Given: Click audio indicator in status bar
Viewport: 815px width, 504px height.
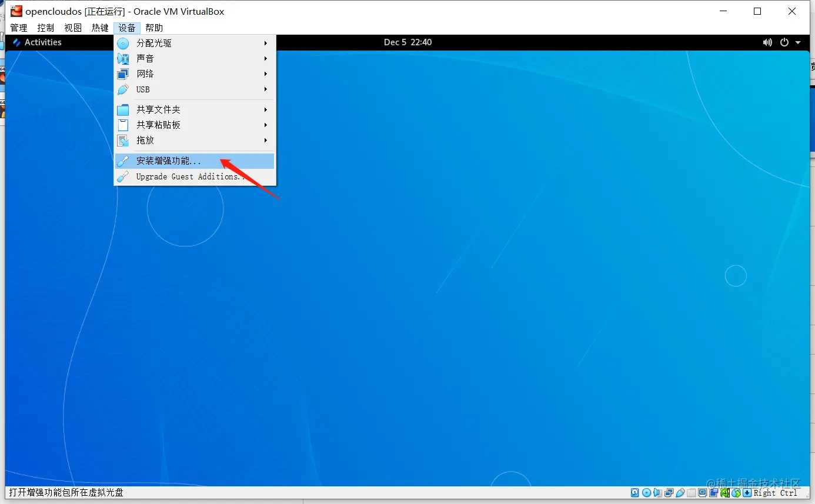Looking at the screenshot, I should (x=657, y=493).
